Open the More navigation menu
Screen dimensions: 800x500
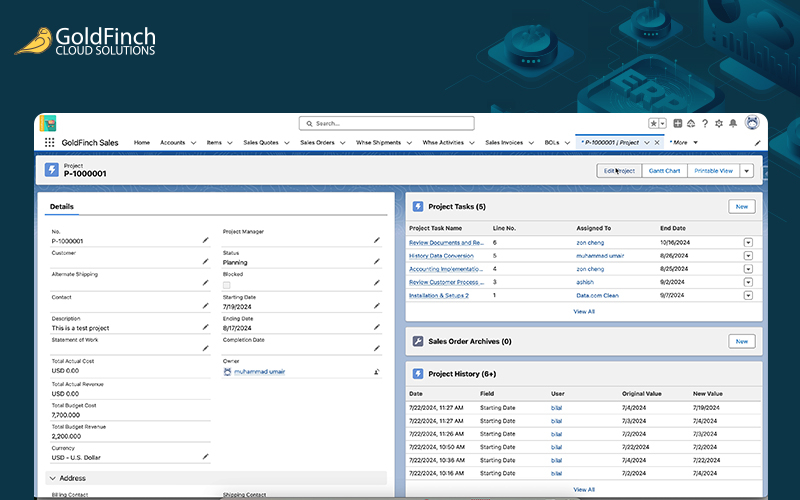[684, 143]
